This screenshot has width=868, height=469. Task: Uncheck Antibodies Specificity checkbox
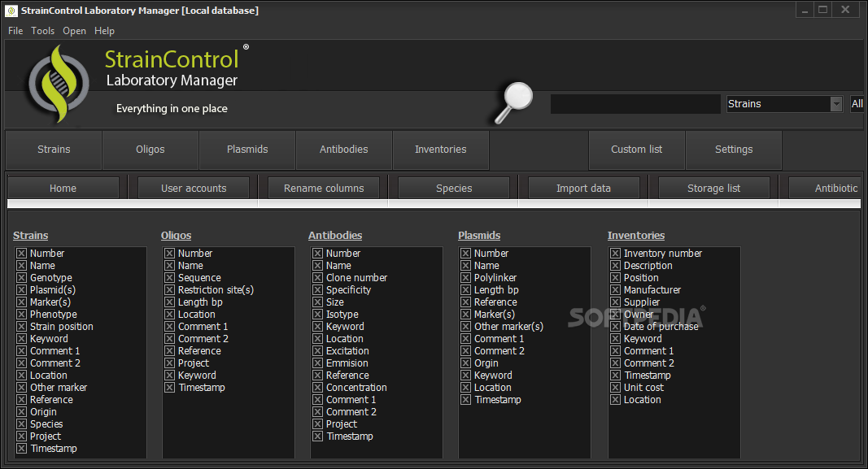[318, 290]
